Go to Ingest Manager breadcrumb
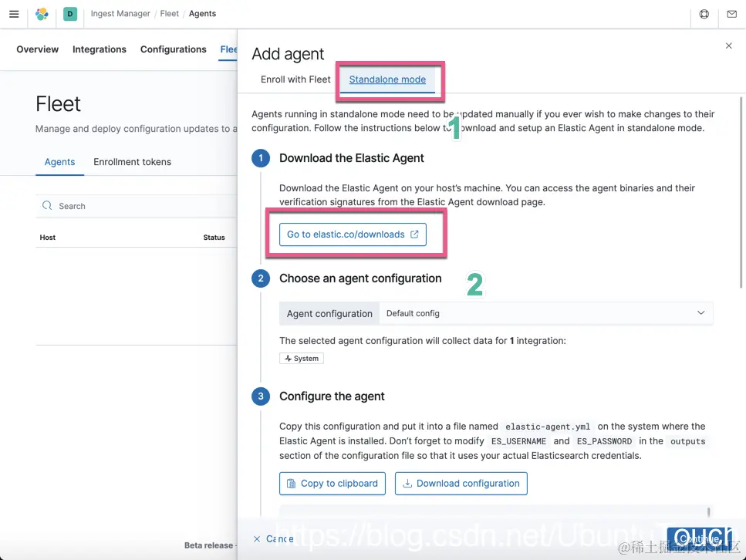 [x=120, y=14]
